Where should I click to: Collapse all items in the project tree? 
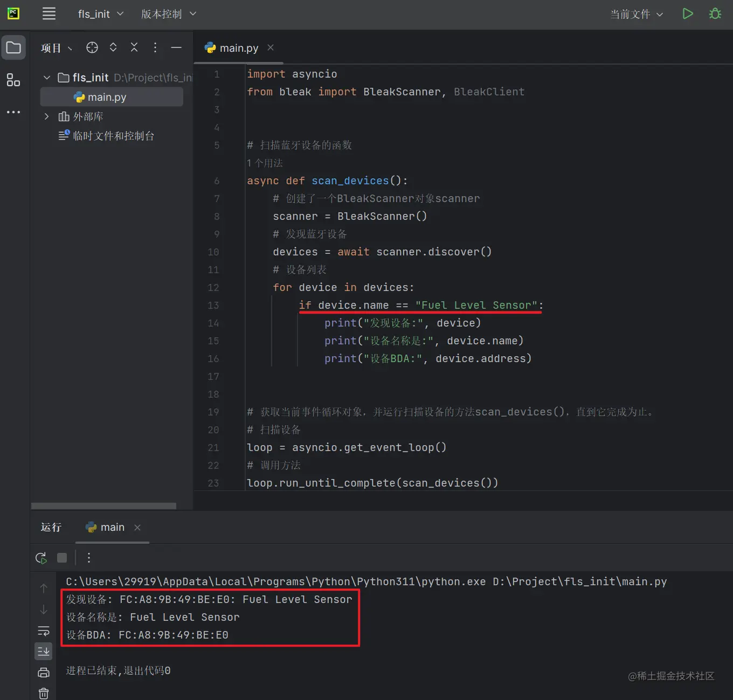134,47
